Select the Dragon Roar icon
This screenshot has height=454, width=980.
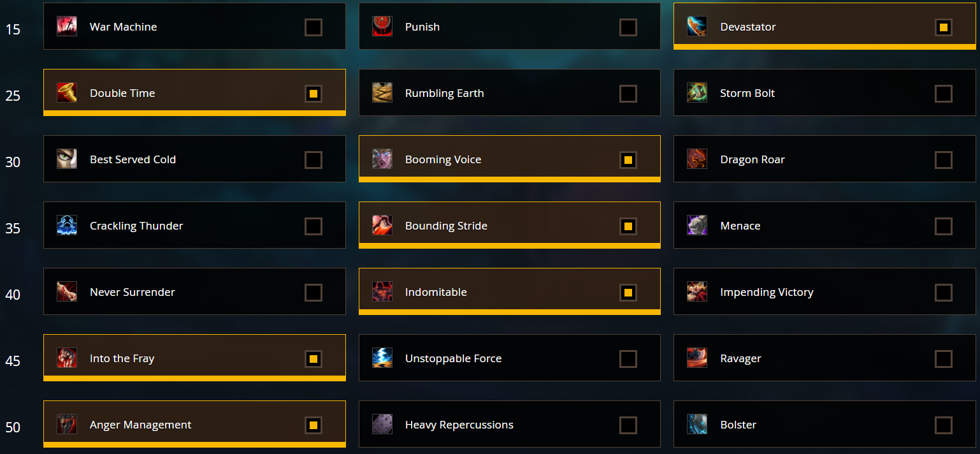(697, 159)
